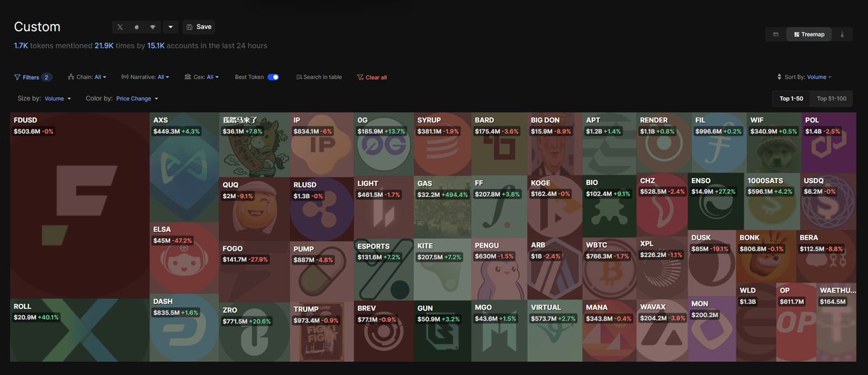This screenshot has height=375, width=868.
Task: Click the diamond icon in the top toolbar
Action: point(152,27)
